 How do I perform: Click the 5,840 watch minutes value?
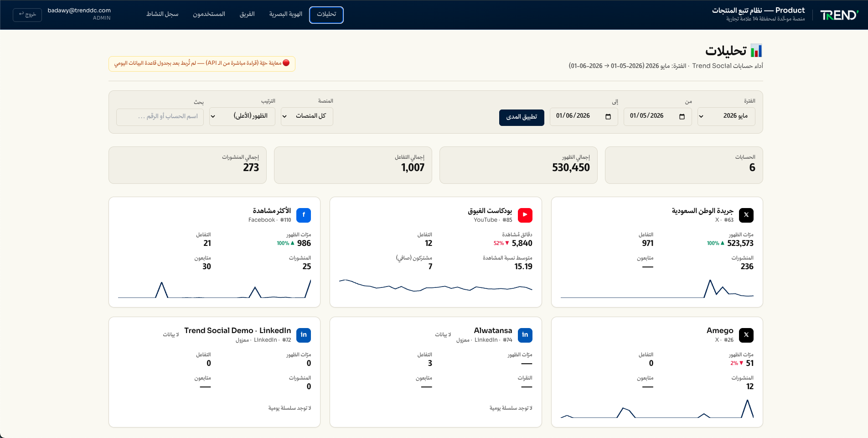[522, 243]
